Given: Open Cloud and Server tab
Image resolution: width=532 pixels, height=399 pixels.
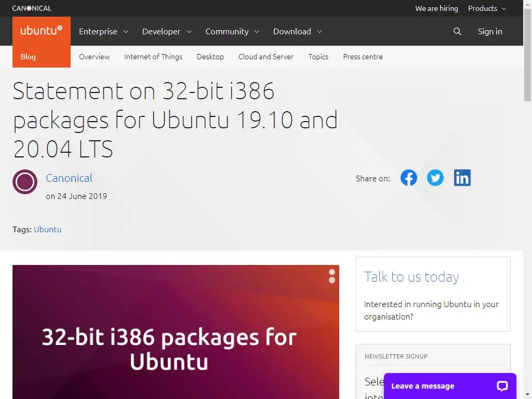Looking at the screenshot, I should pyautogui.click(x=265, y=57).
